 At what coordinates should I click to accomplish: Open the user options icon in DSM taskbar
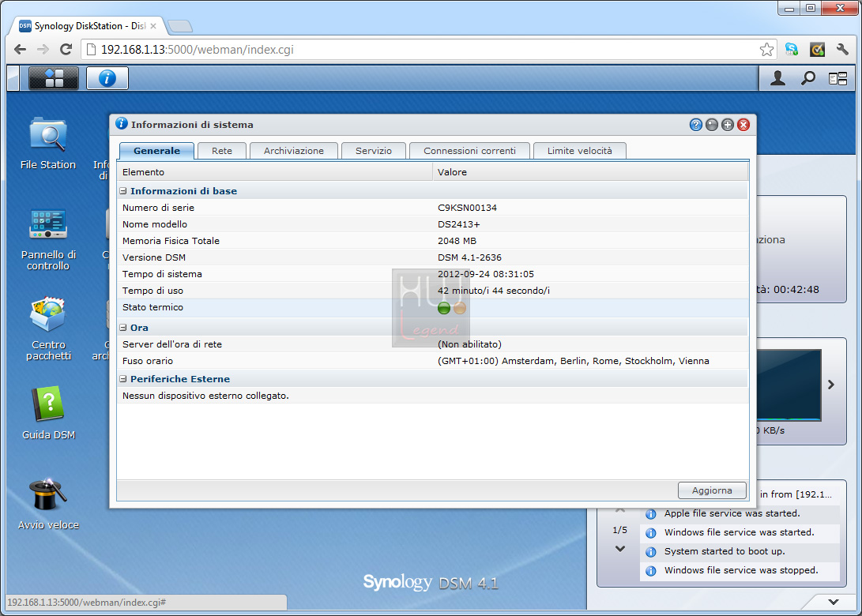[x=777, y=79]
